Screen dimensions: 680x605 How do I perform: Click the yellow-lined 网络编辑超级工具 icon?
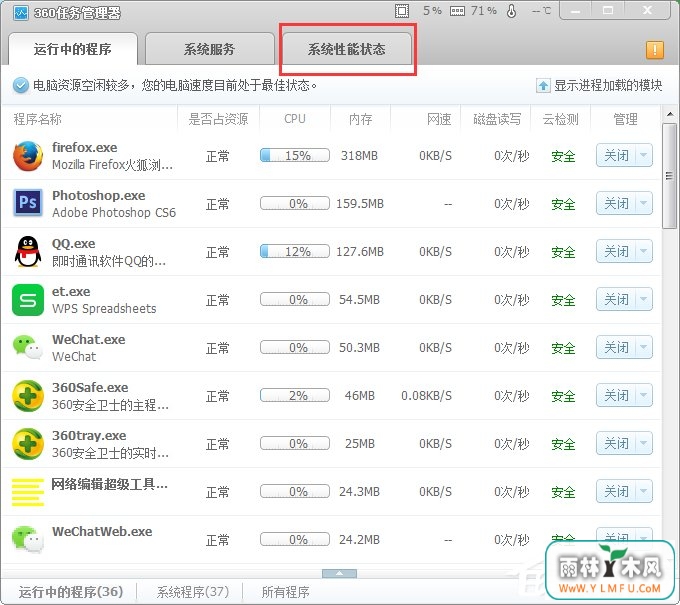pyautogui.click(x=28, y=492)
